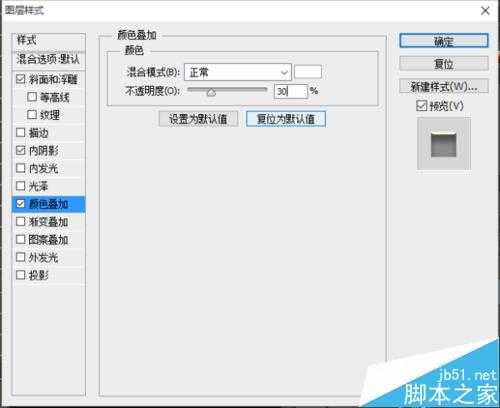The image size is (500, 408).
Task: Open the white overlay color swatch
Action: pos(308,72)
